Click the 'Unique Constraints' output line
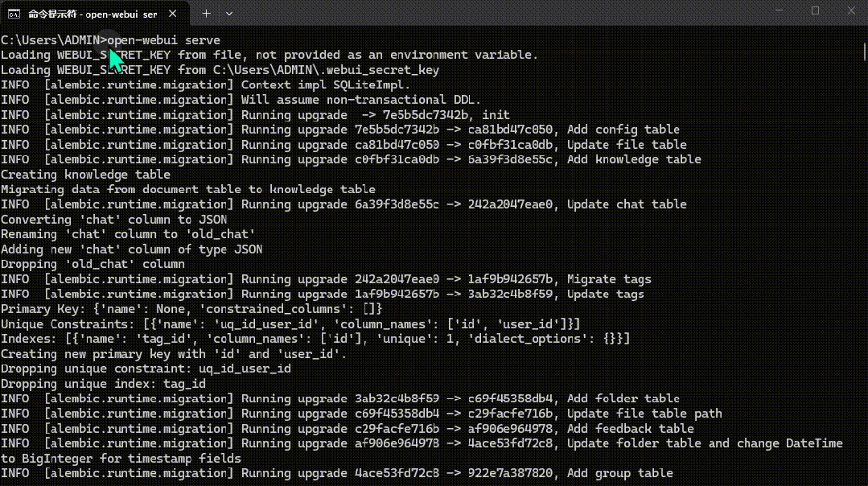Viewport: 868px width, 486px height. (290, 323)
